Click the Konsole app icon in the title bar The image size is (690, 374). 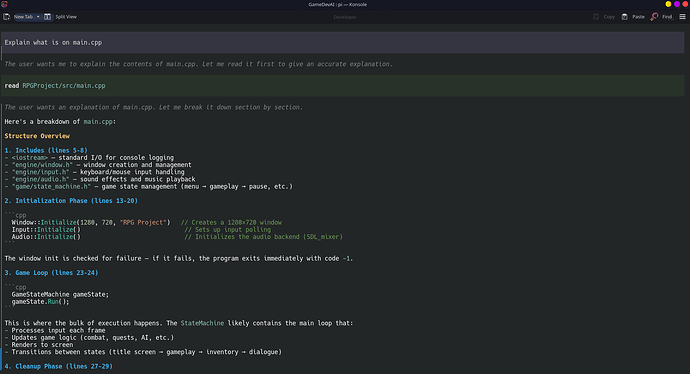[x=4, y=4]
